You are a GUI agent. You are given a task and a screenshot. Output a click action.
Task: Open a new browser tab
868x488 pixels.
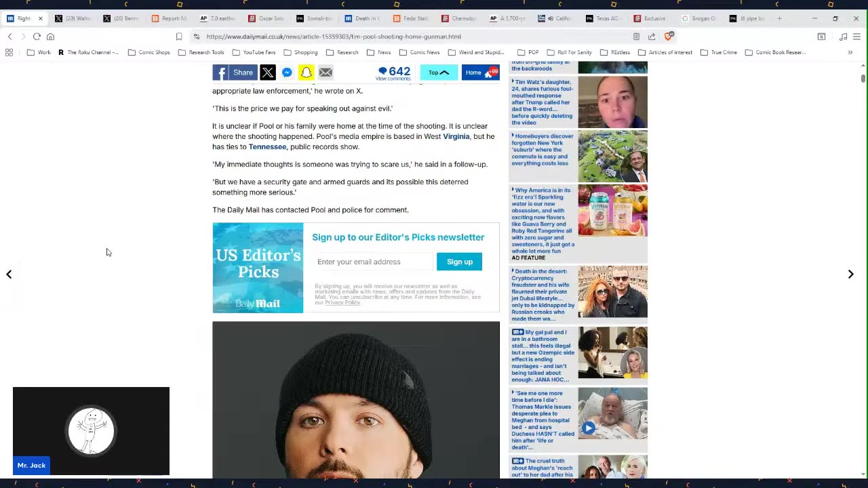[x=779, y=18]
